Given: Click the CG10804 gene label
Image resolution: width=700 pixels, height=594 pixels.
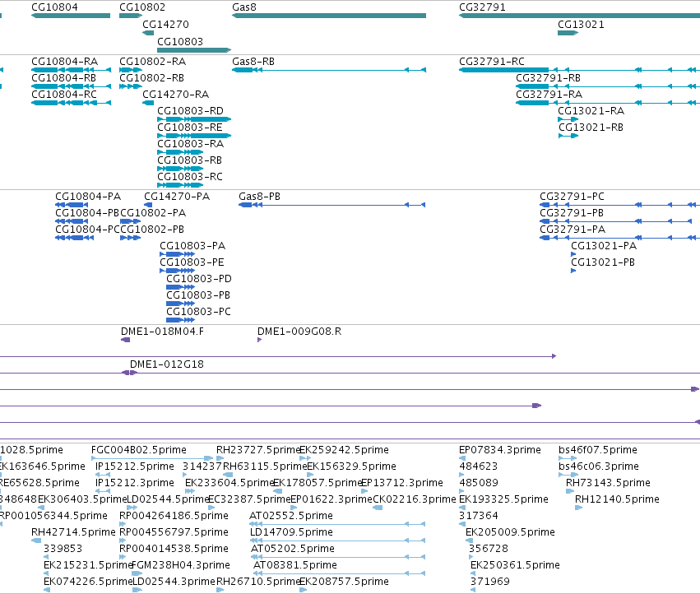Looking at the screenshot, I should click(54, 7).
